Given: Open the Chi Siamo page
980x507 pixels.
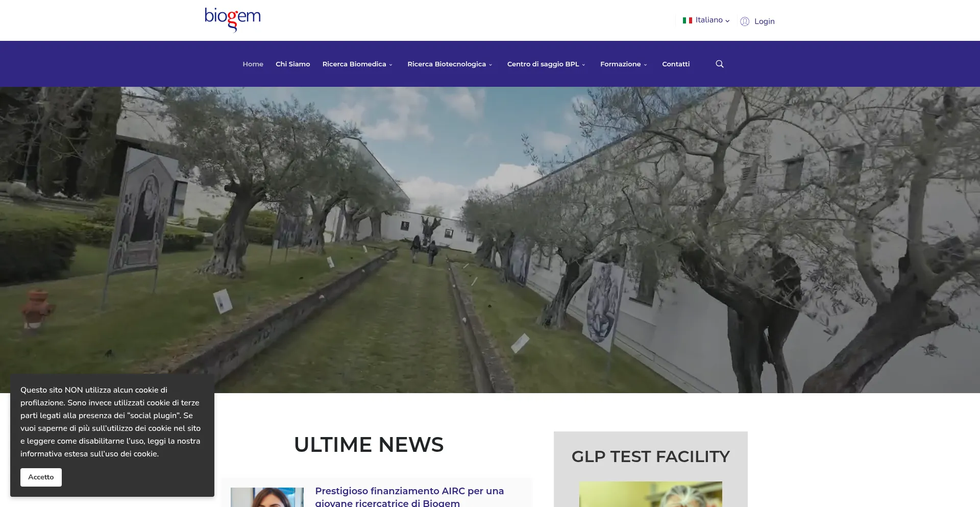Looking at the screenshot, I should [x=292, y=64].
